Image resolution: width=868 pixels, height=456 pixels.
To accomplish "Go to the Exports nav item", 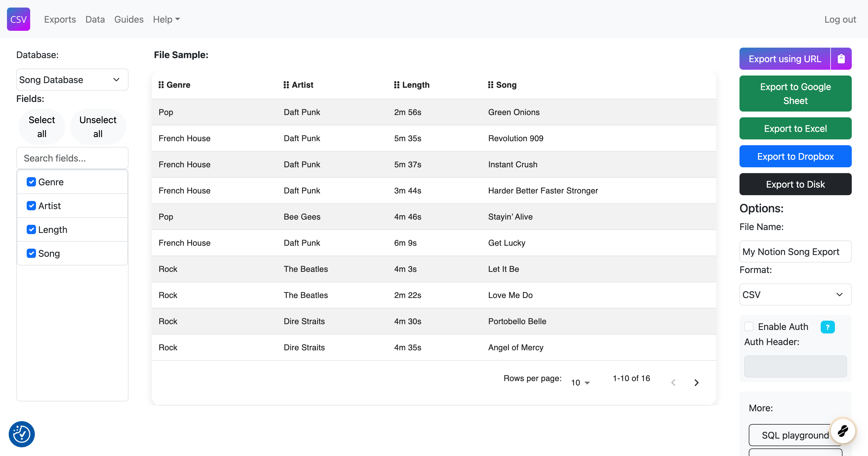I will (60, 19).
